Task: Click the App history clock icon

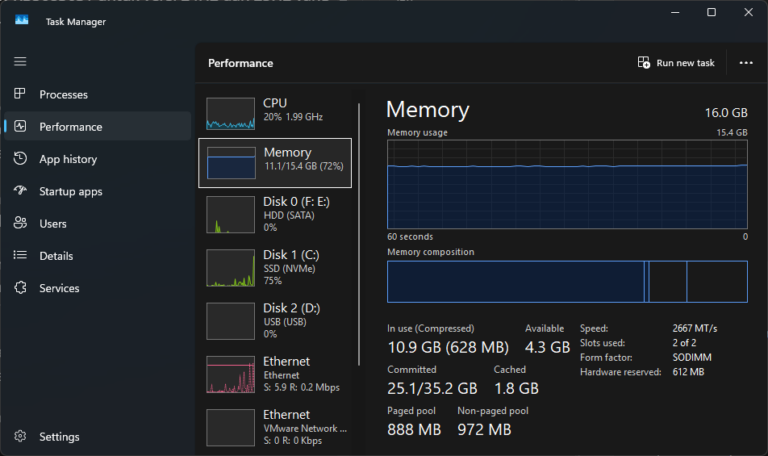Action: point(20,158)
